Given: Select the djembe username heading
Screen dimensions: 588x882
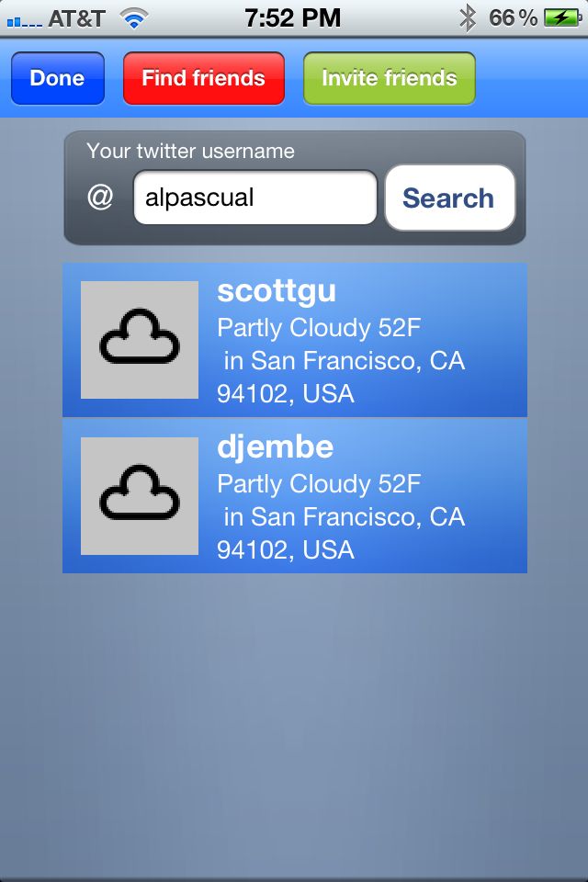Looking at the screenshot, I should tap(275, 447).
